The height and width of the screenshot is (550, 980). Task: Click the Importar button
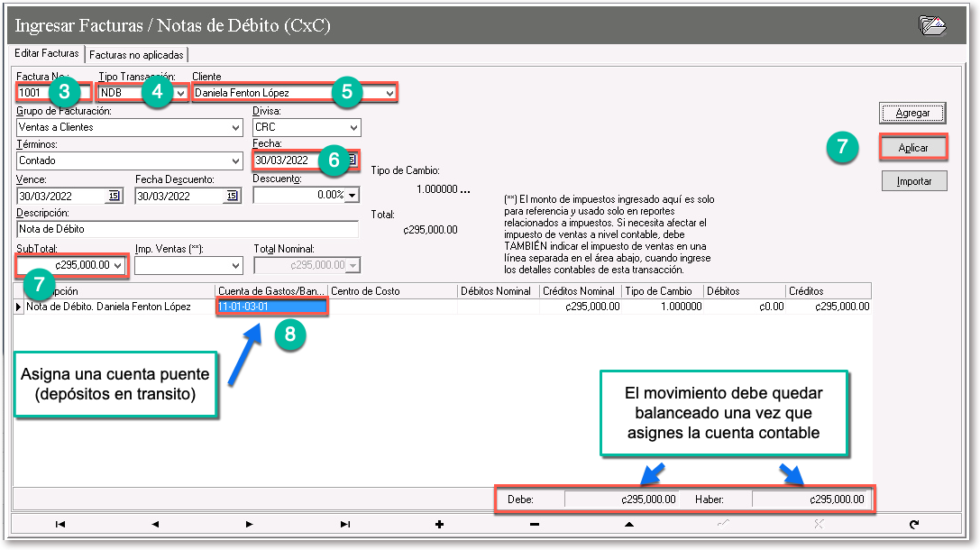click(x=914, y=181)
